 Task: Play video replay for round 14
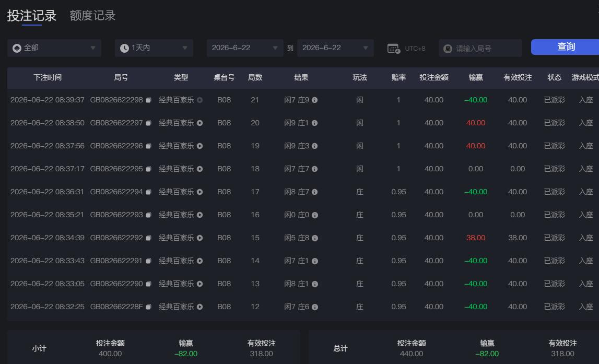pos(200,261)
